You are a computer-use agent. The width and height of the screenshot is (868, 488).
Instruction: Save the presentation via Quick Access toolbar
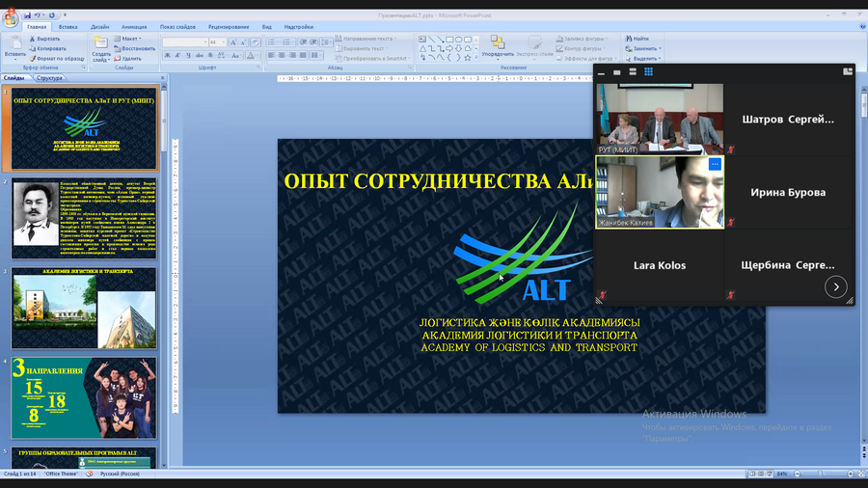click(x=27, y=15)
